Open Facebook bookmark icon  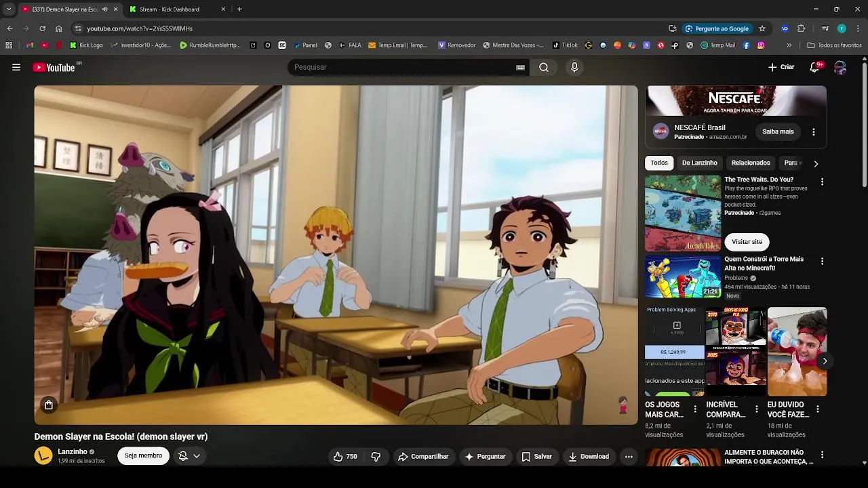[x=747, y=45]
